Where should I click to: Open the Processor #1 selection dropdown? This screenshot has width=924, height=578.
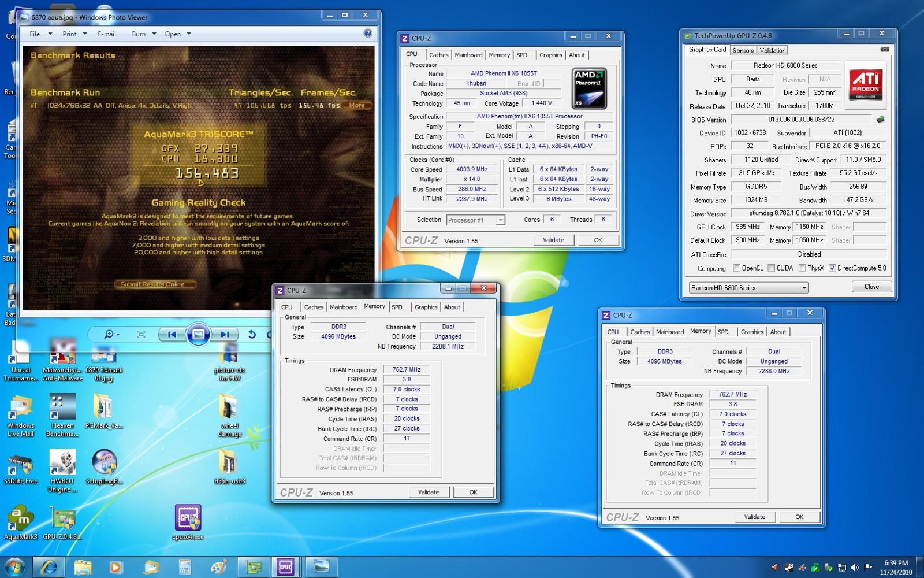475,220
